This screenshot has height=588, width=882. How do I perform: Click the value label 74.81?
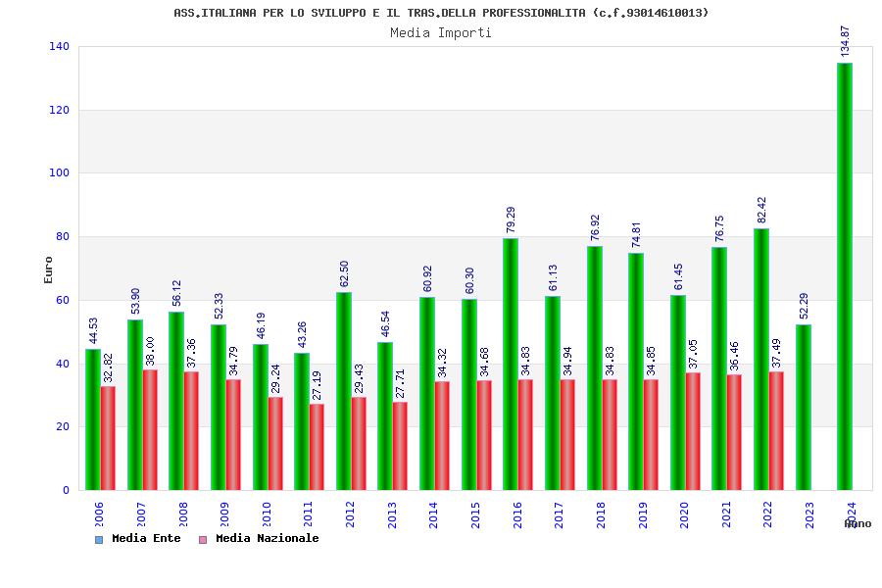coord(636,234)
